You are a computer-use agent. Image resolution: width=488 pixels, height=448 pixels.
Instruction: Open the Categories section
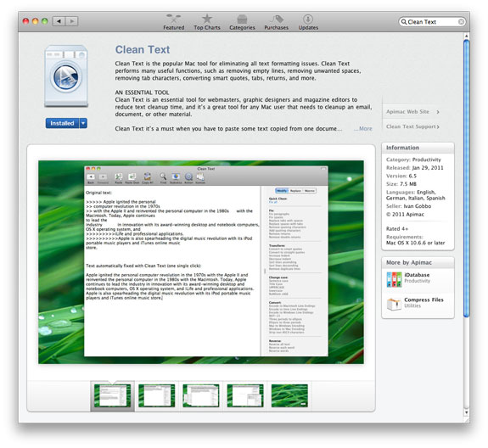pos(242,22)
